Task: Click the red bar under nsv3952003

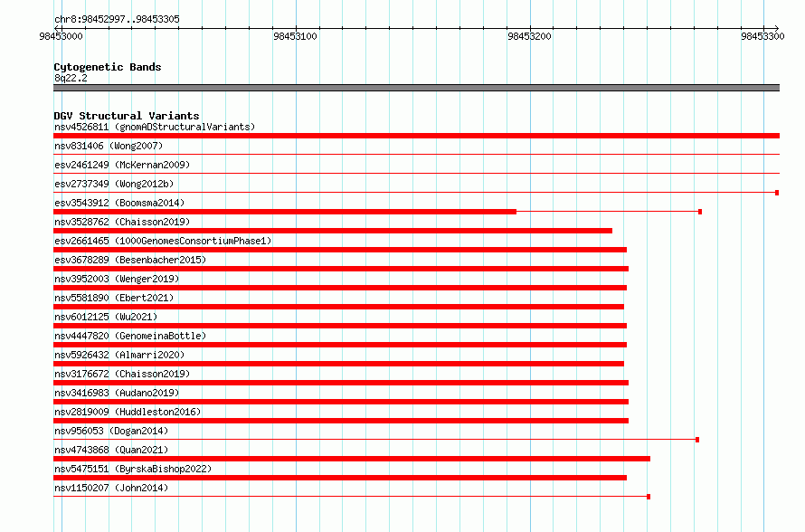Action: [340, 288]
